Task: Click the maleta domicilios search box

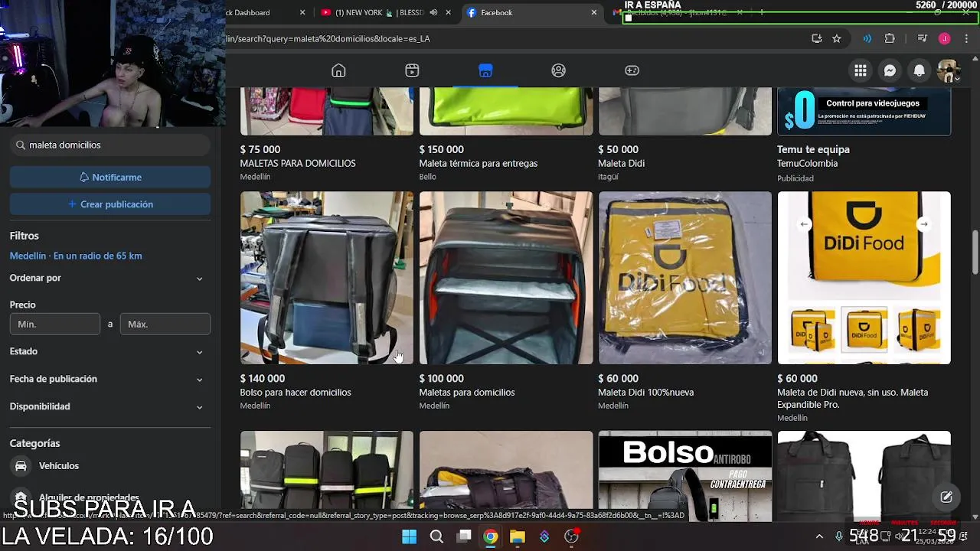Action: pyautogui.click(x=110, y=145)
